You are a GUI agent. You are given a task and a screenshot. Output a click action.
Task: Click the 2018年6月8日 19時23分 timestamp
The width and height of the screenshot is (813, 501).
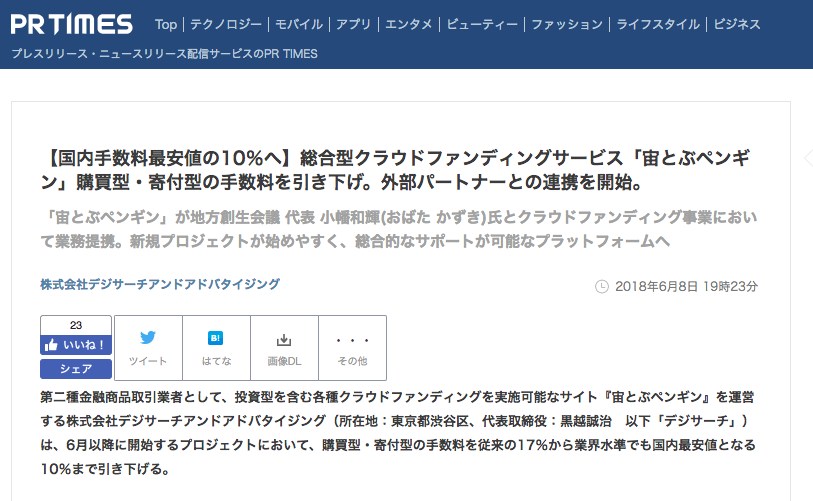[686, 286]
